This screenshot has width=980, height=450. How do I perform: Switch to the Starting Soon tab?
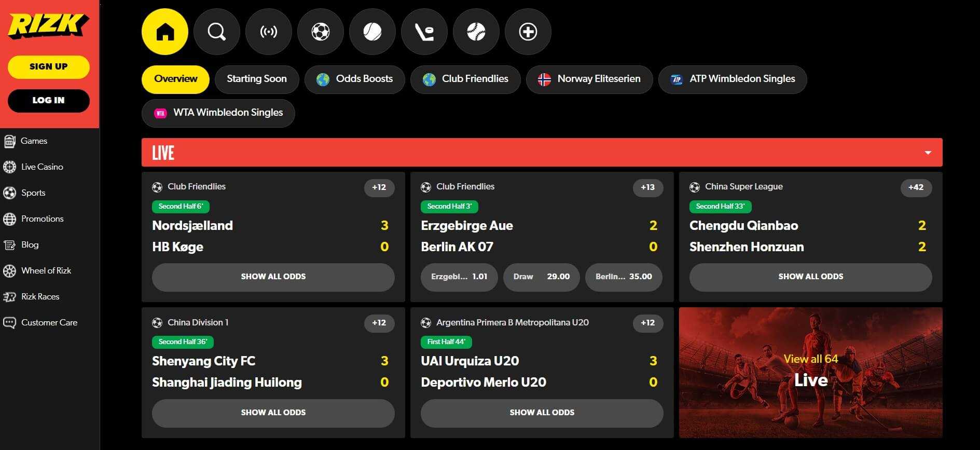(x=257, y=79)
